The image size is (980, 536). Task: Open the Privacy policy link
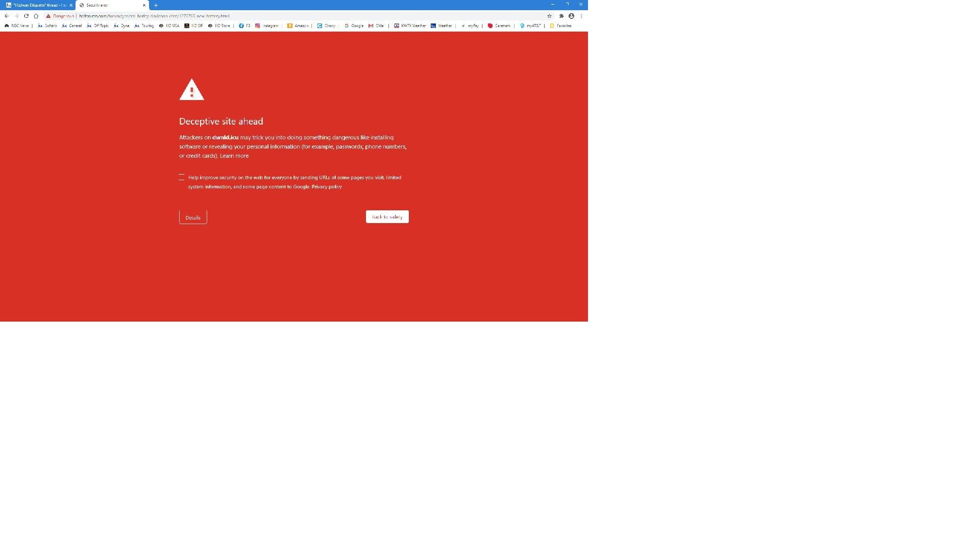point(327,187)
